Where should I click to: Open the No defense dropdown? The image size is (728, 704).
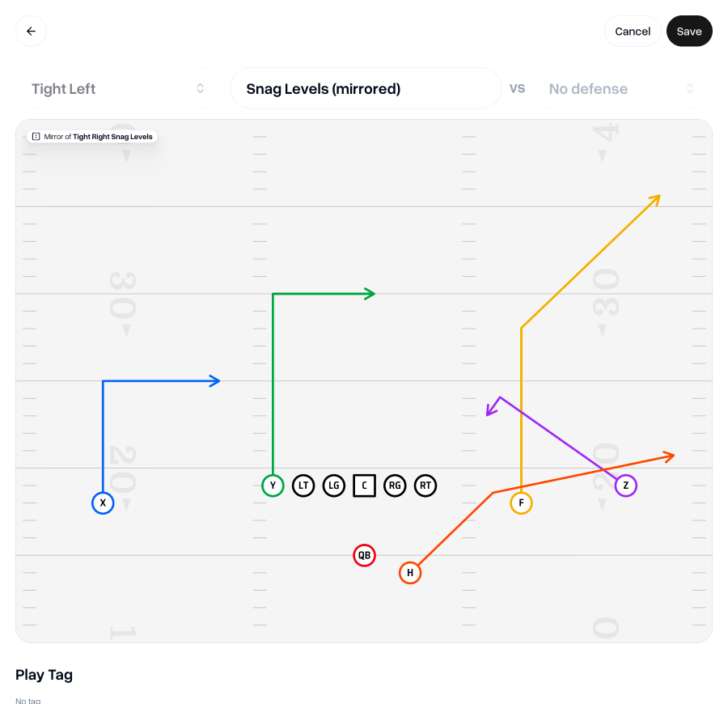[615, 88]
